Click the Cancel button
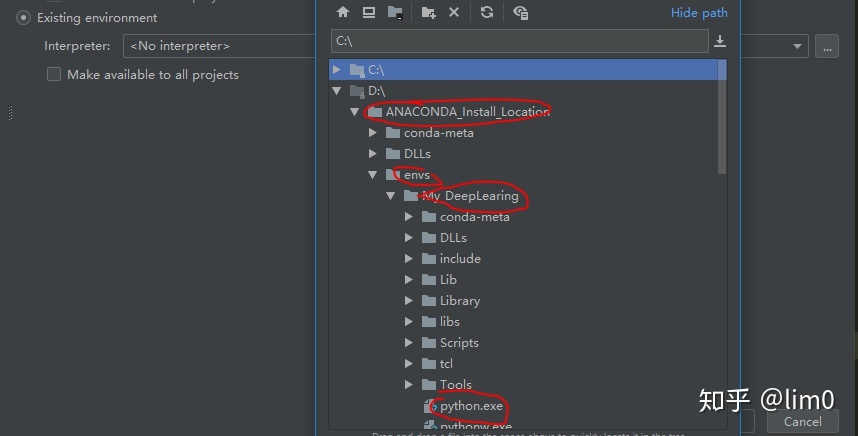 pos(803,421)
